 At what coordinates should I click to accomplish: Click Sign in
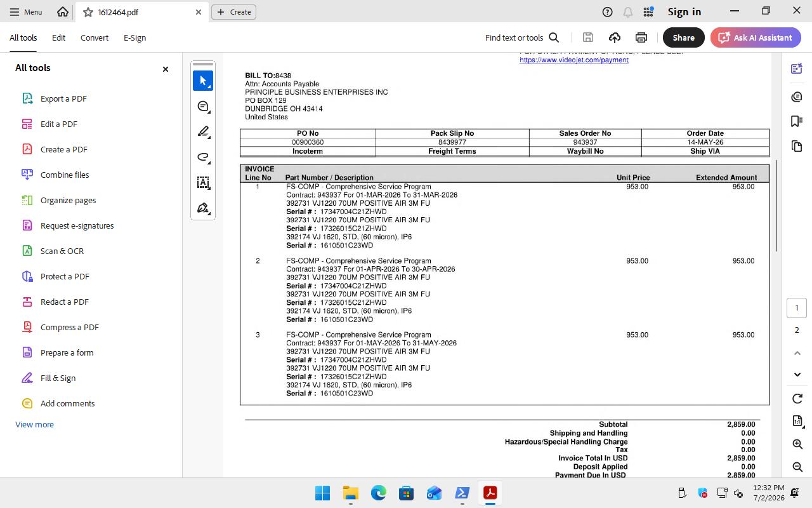click(x=684, y=11)
